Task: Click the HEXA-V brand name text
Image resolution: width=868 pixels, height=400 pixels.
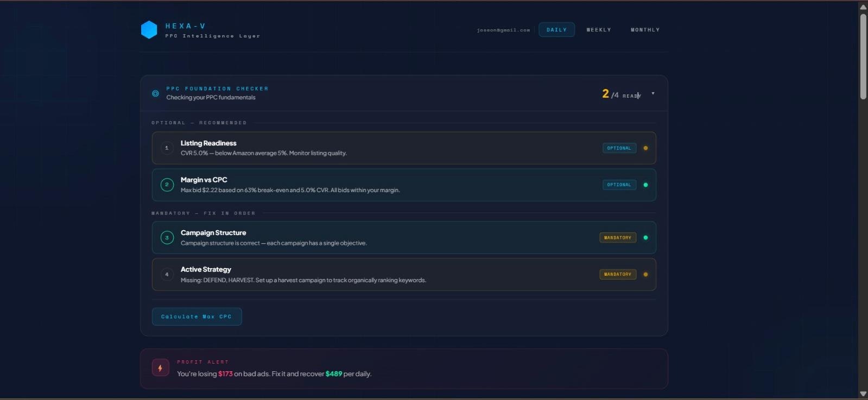Action: coord(186,26)
